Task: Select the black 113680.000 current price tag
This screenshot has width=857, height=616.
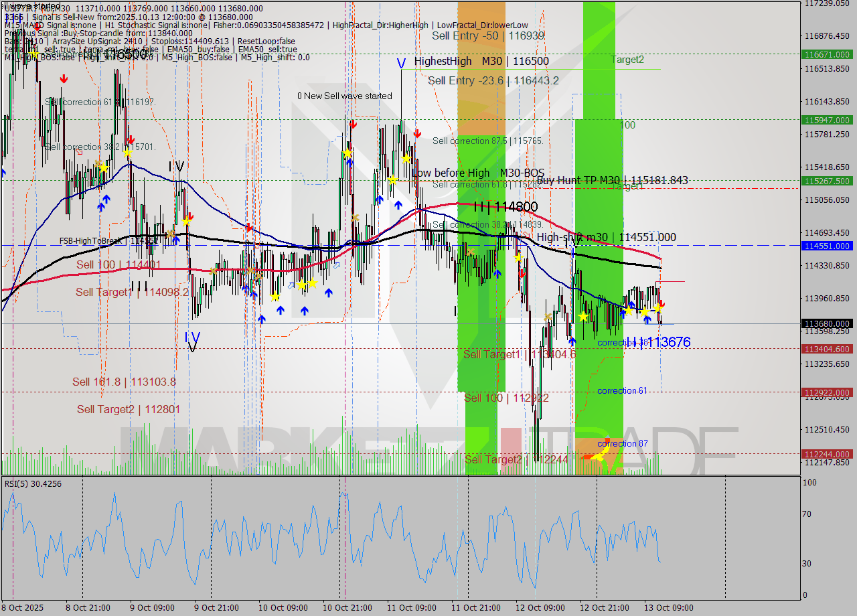Action: [x=827, y=323]
